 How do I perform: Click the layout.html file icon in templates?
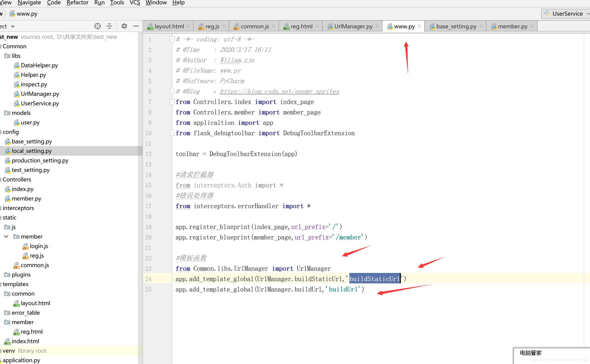(16, 303)
